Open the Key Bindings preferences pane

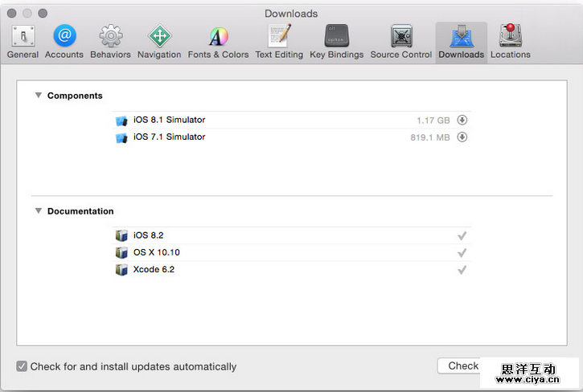pyautogui.click(x=336, y=42)
